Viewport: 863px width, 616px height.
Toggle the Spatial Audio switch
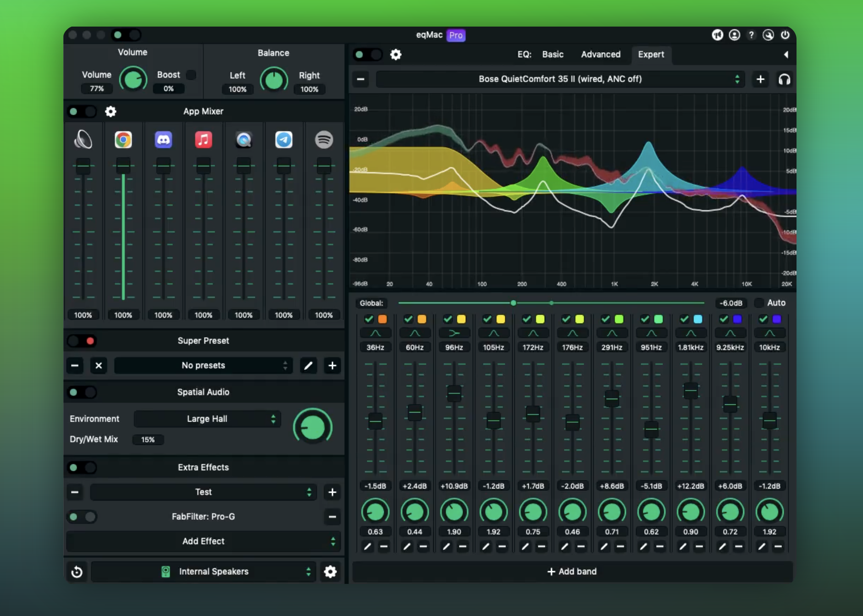click(x=82, y=392)
